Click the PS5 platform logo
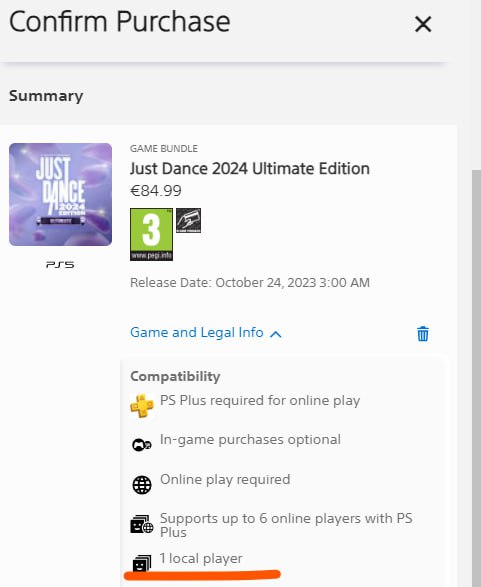 60,265
